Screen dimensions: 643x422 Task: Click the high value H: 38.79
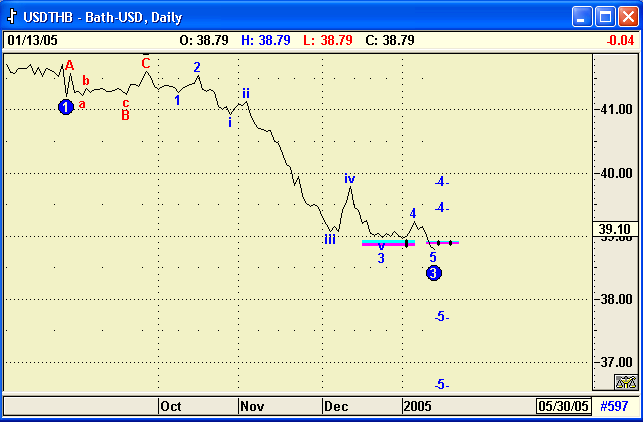coord(266,40)
